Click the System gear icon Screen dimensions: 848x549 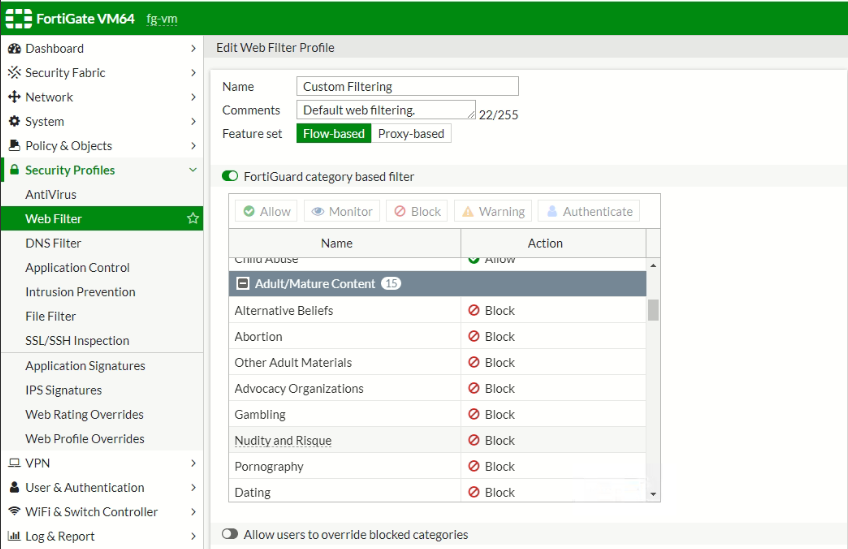tap(14, 121)
